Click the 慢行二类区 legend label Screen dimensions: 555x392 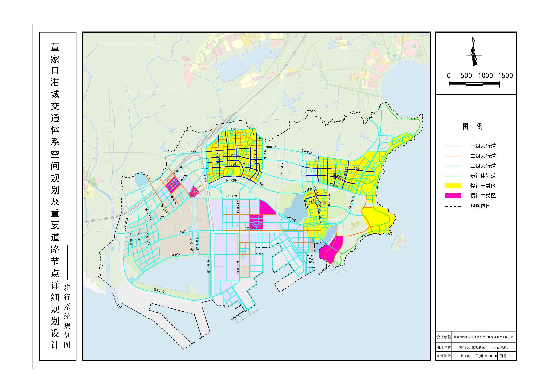(483, 196)
